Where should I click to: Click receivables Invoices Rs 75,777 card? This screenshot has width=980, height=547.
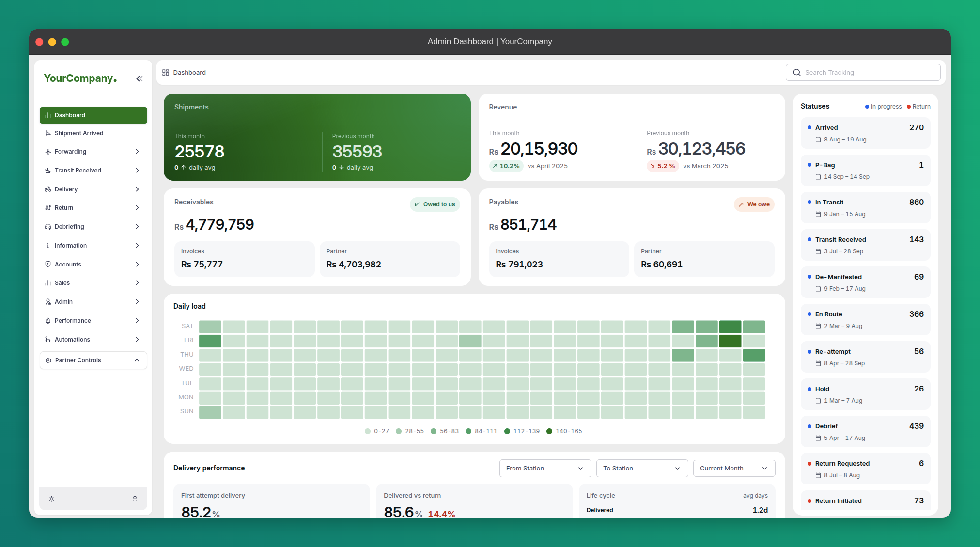244,259
